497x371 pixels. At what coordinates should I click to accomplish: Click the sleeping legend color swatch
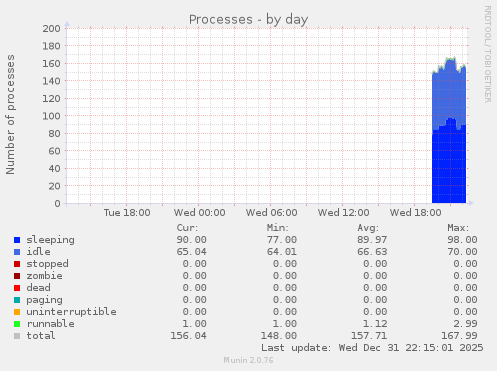pyautogui.click(x=17, y=240)
